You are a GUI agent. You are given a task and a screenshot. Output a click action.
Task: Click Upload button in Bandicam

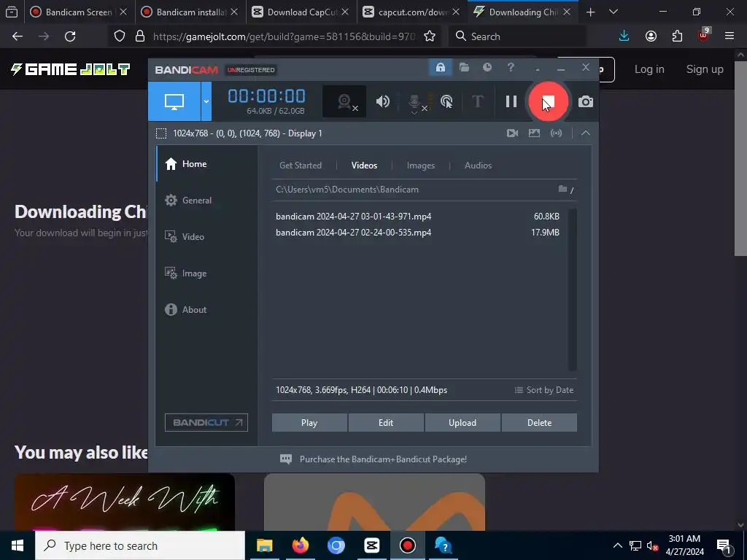[462, 423]
